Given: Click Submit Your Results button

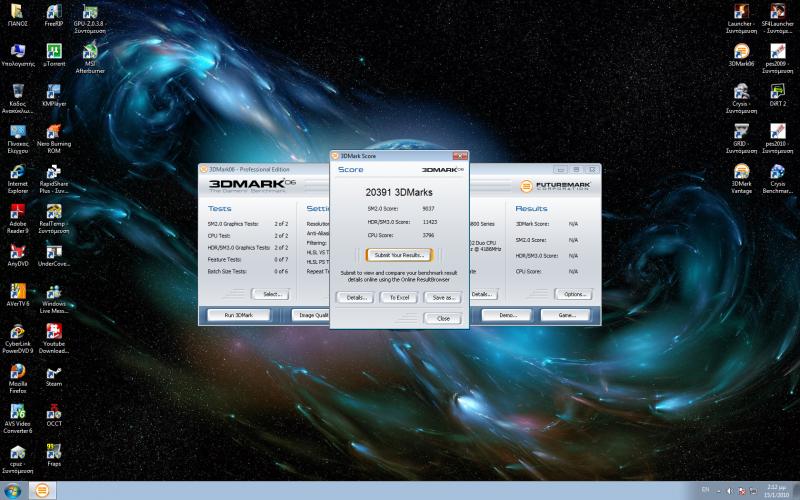Looking at the screenshot, I should point(399,255).
